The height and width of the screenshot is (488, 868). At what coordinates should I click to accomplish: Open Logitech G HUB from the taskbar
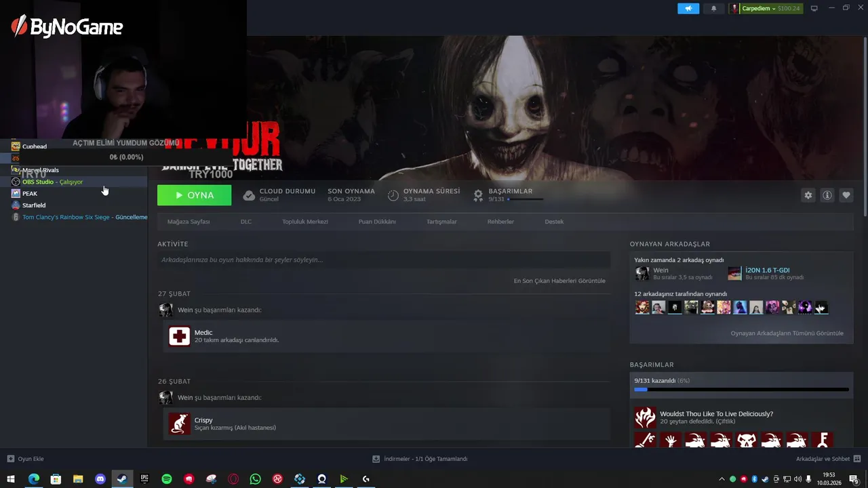pyautogui.click(x=366, y=479)
